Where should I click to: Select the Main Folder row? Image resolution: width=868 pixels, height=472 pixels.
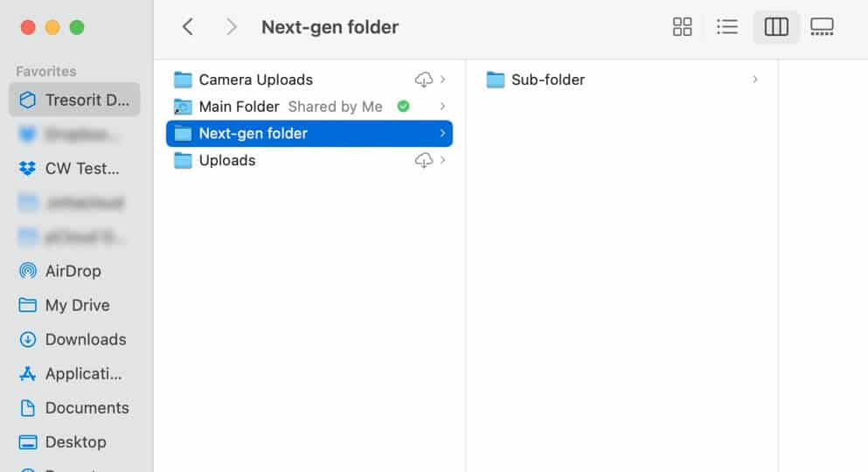click(x=309, y=107)
